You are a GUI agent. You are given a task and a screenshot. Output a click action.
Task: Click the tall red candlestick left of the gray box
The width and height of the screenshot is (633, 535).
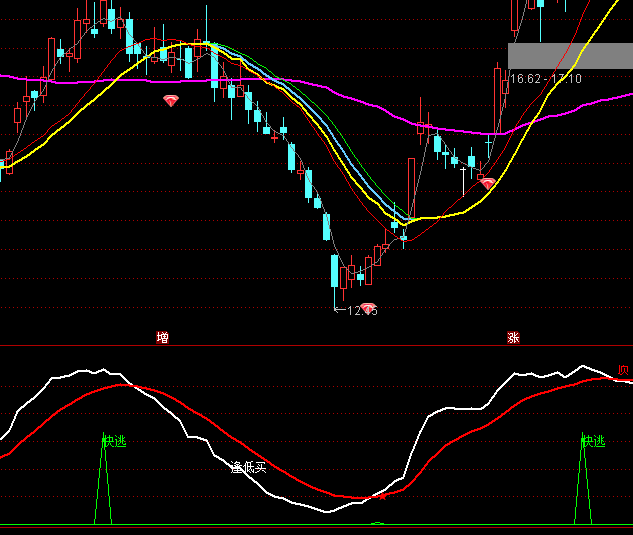click(x=497, y=100)
